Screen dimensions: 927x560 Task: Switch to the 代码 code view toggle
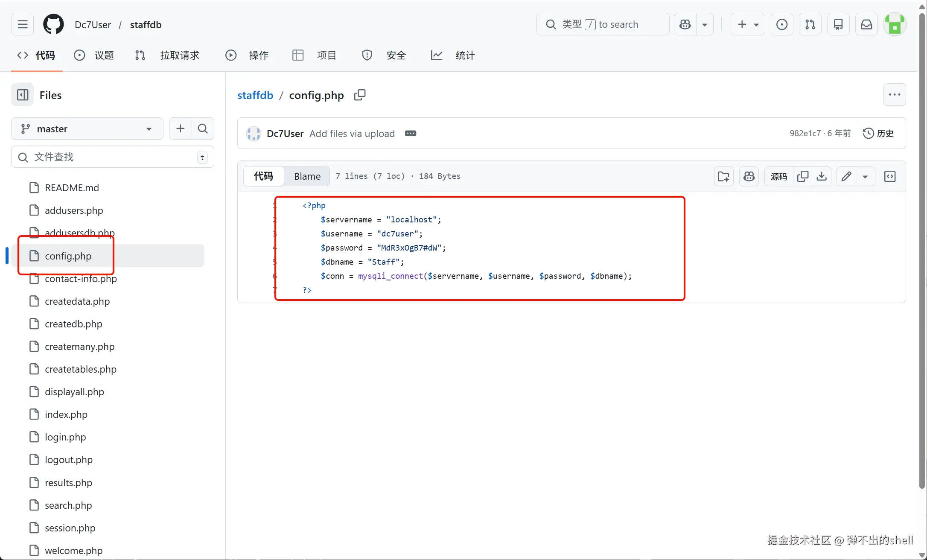pyautogui.click(x=263, y=176)
